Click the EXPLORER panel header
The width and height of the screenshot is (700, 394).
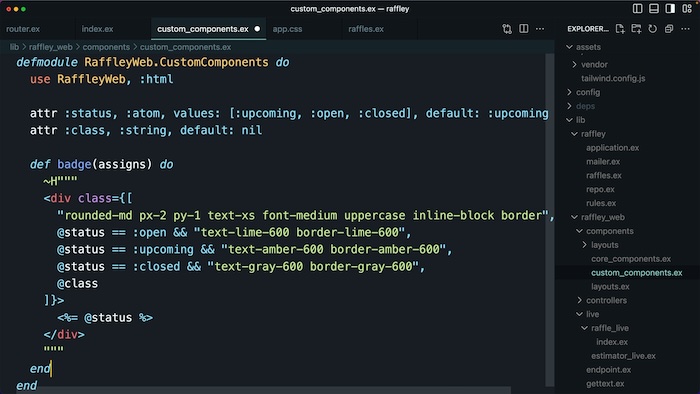coord(588,29)
